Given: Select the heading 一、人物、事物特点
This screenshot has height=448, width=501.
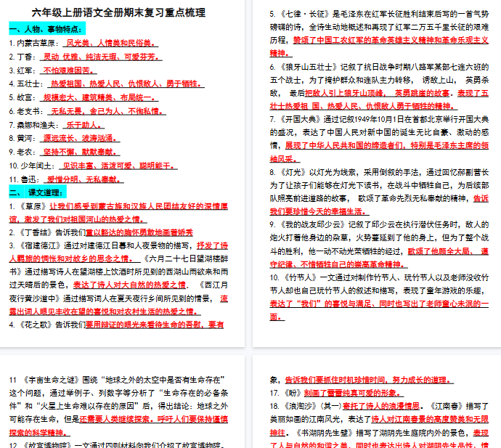Looking at the screenshot, I should tap(47, 29).
